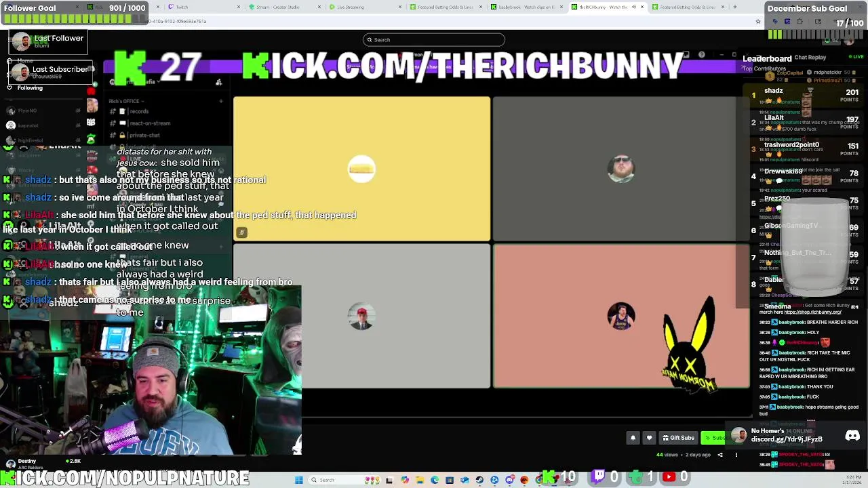Open the react-on-stream Discord channel
Viewport: 868px width, 488px height.
[x=149, y=123]
